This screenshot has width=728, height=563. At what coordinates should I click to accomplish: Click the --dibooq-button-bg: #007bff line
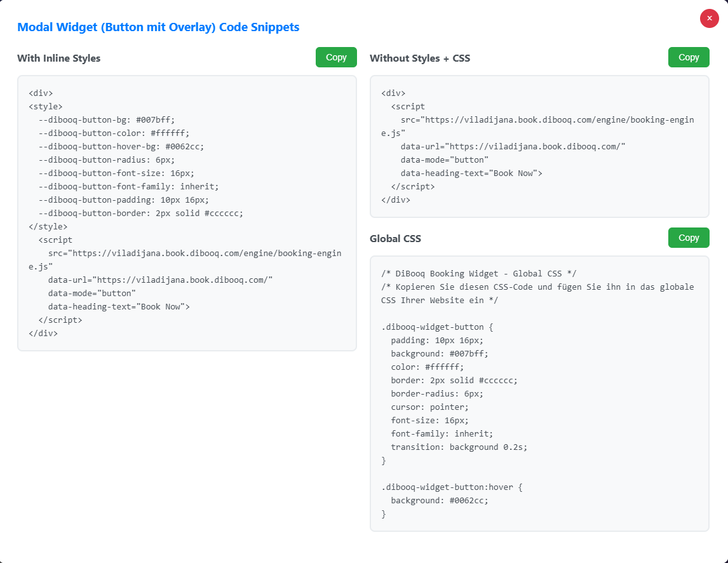pyautogui.click(x=107, y=120)
